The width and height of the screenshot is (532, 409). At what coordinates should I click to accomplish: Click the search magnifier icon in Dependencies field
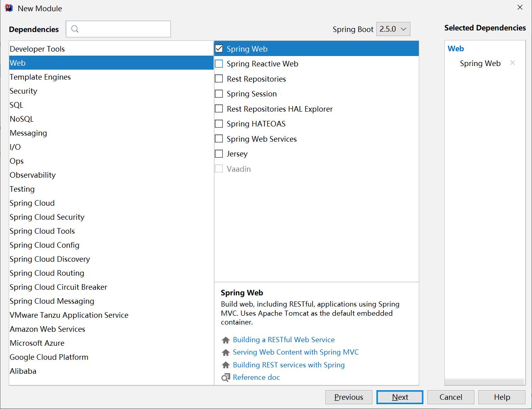tap(75, 29)
